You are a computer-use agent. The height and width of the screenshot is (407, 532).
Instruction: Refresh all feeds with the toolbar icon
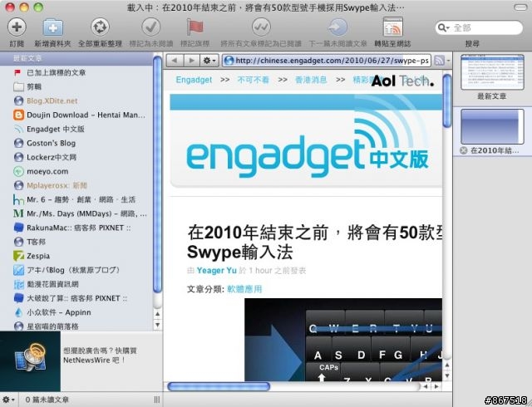[100, 27]
